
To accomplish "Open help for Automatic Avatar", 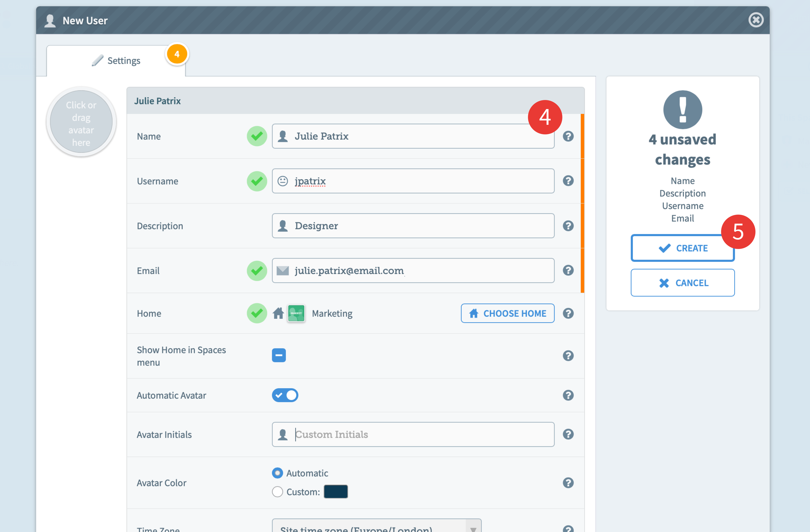I will (x=568, y=395).
